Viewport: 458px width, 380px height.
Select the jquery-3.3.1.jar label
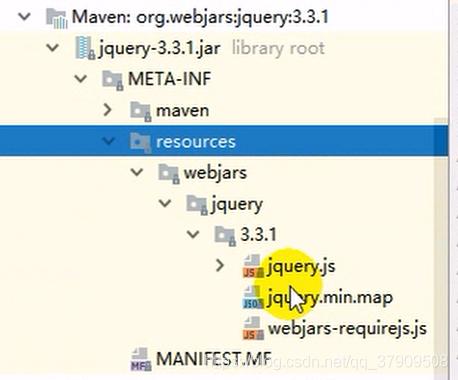tap(159, 49)
